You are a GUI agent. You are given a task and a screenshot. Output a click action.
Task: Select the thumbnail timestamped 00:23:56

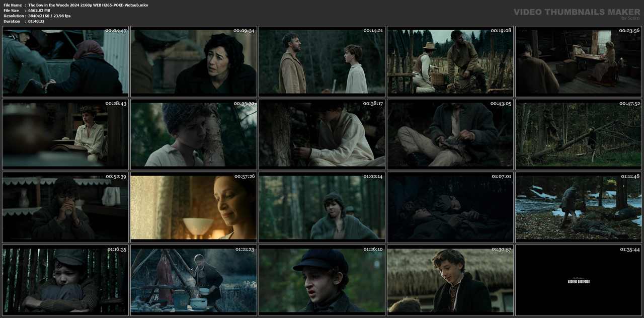(x=579, y=61)
